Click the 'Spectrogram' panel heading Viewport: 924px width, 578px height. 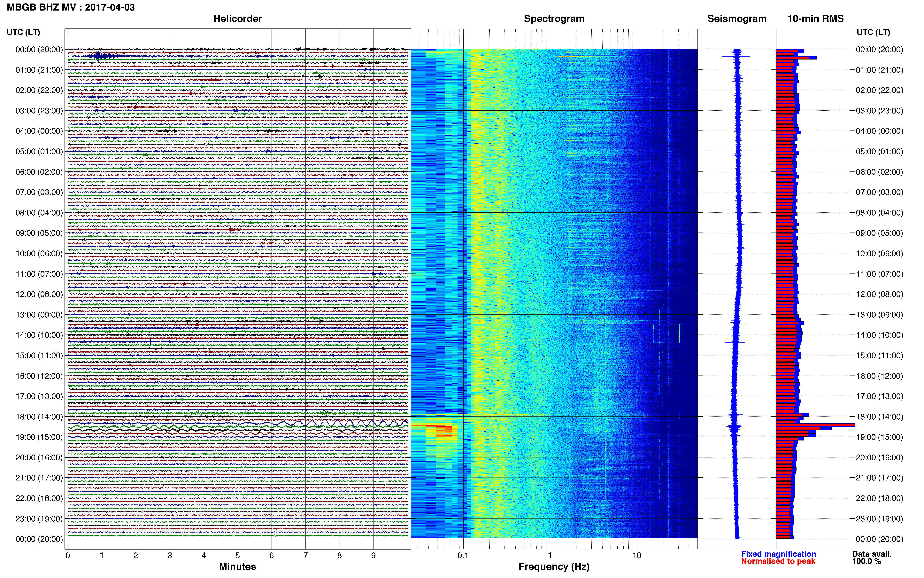[554, 19]
